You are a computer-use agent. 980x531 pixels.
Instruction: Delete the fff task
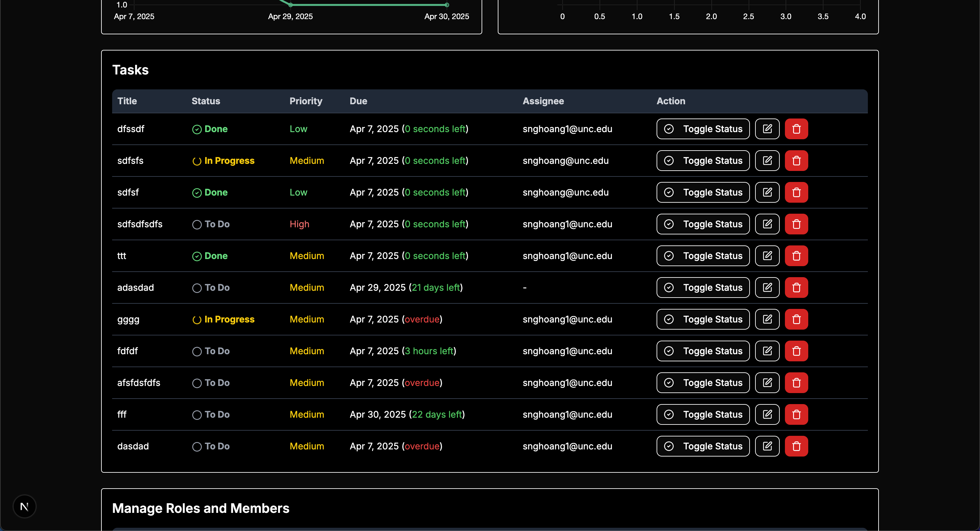tap(796, 414)
